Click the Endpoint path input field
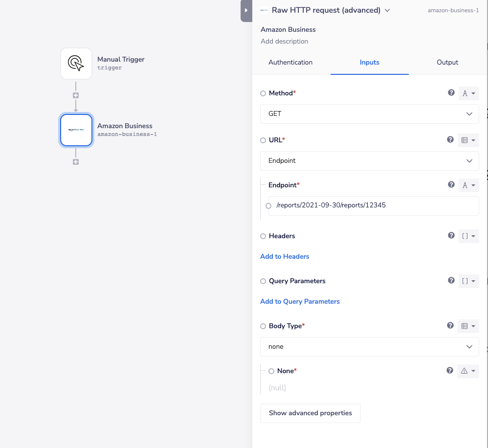 tap(374, 206)
